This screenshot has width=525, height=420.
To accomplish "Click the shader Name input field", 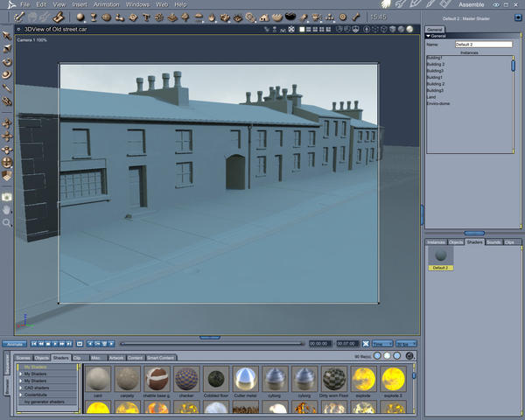I will coord(483,44).
